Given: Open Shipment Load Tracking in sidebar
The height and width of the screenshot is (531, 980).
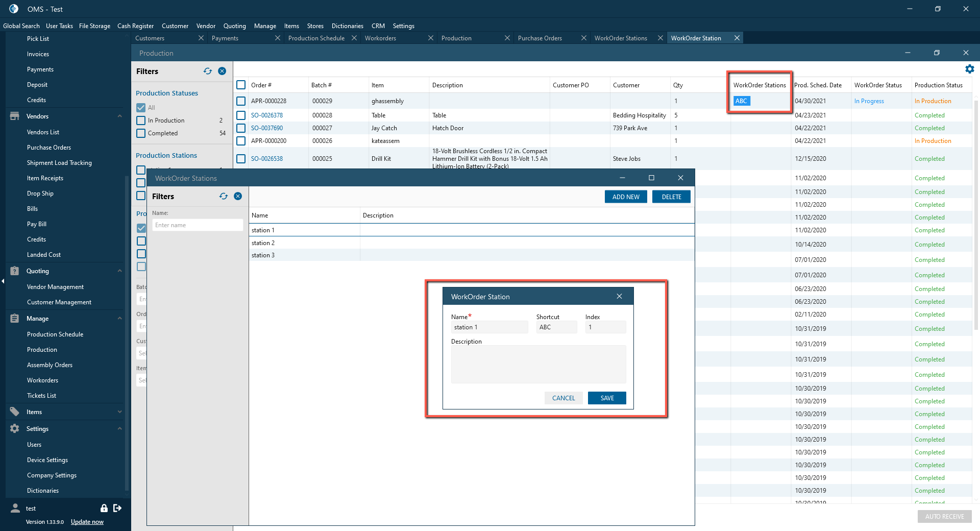Looking at the screenshot, I should (59, 163).
